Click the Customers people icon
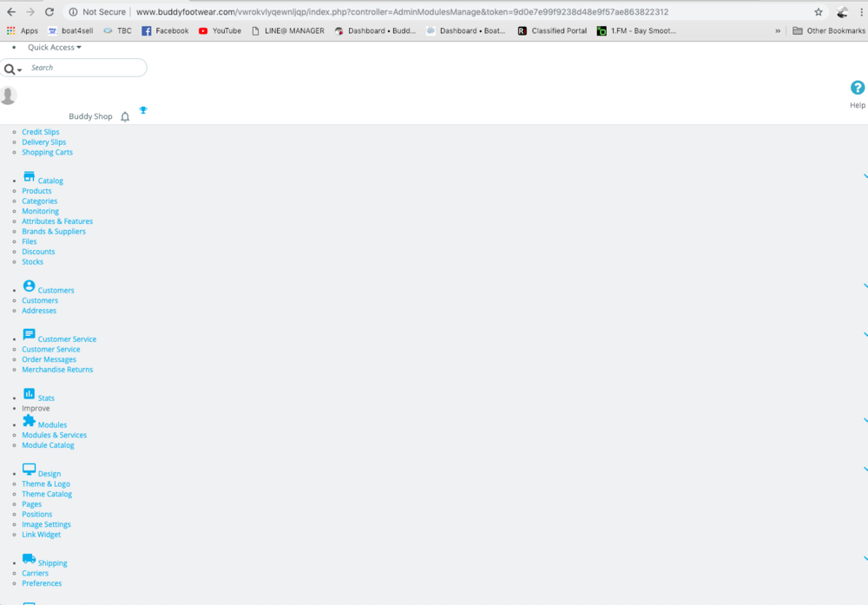 (29, 287)
